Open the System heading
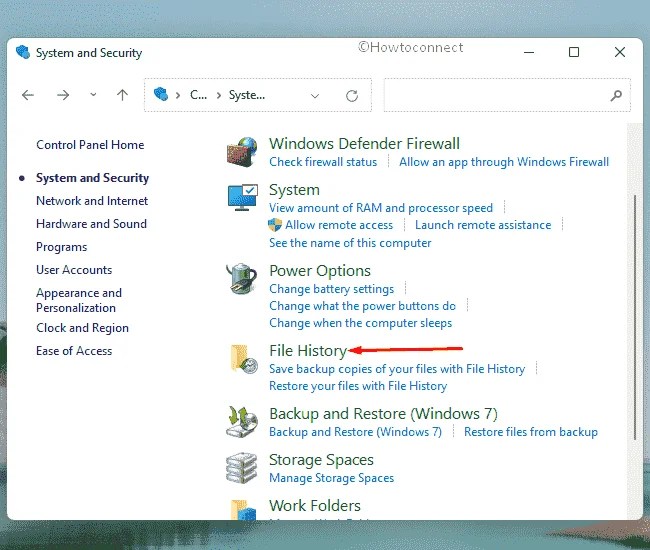This screenshot has width=650, height=550. [x=294, y=190]
